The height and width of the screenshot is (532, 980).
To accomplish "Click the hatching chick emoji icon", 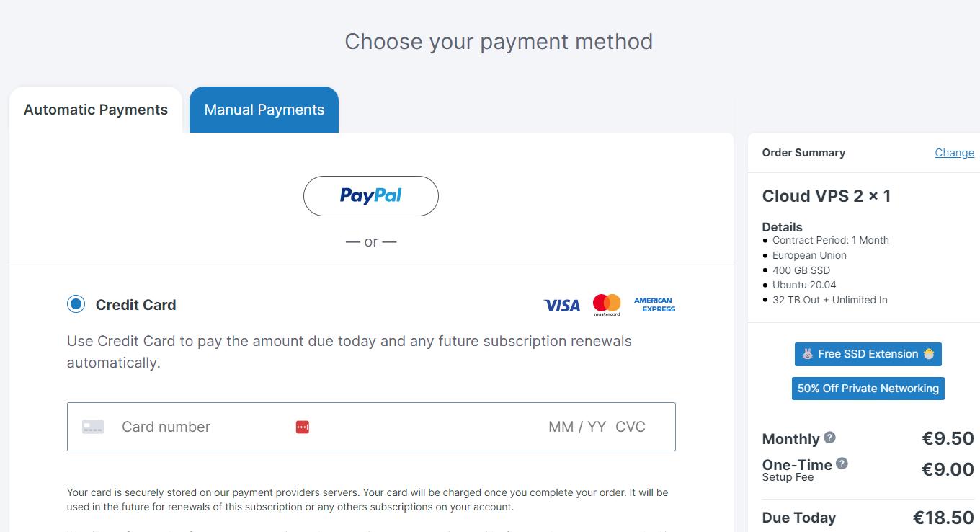I will (929, 354).
